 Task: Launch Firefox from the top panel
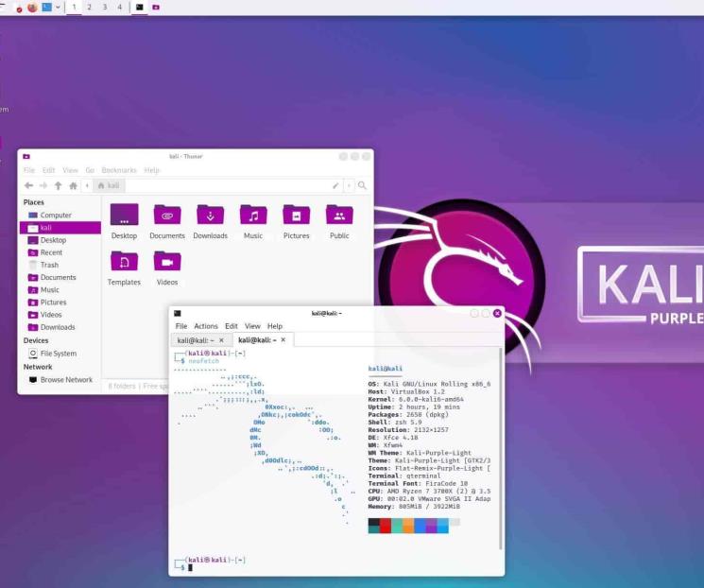[x=32, y=7]
